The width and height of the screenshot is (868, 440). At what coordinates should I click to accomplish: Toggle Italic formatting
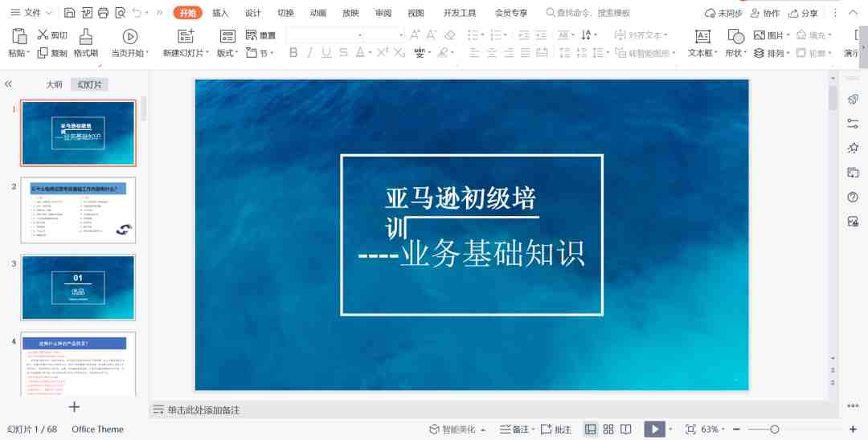(x=310, y=52)
